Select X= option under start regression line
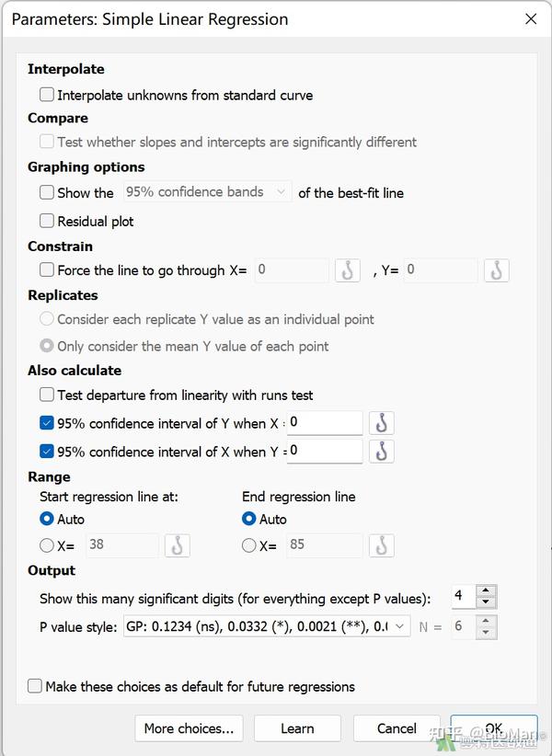Image resolution: width=552 pixels, height=756 pixels. [46, 544]
